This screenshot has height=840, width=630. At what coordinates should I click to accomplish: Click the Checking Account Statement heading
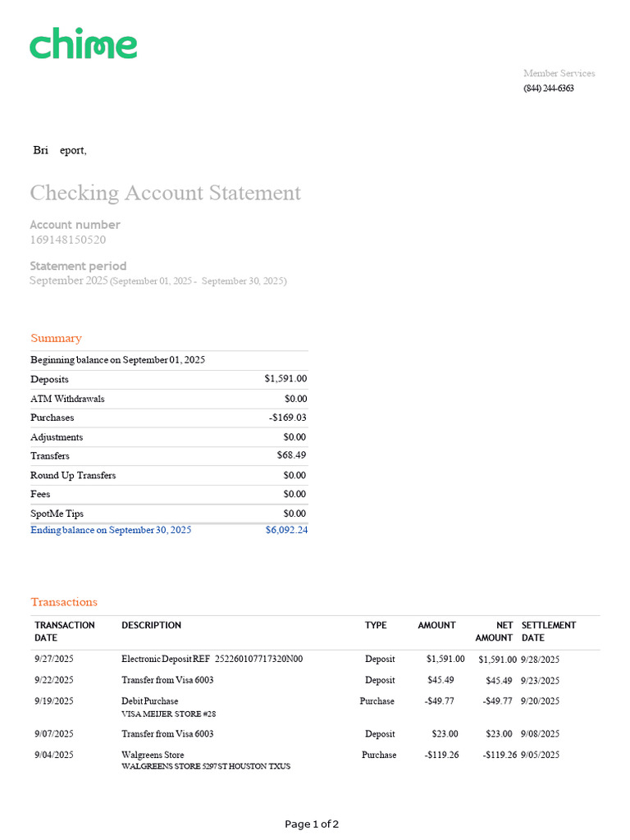click(166, 193)
